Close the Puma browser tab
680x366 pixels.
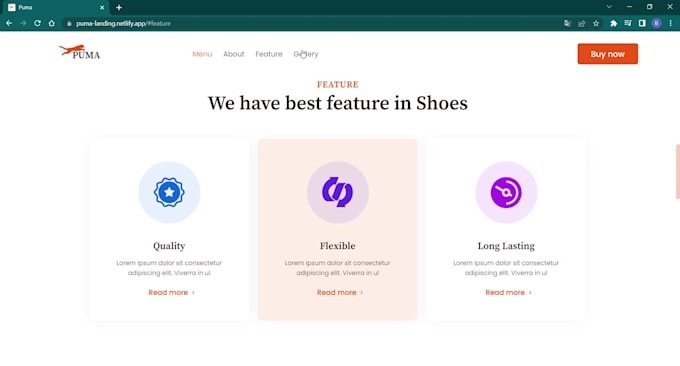(x=102, y=7)
